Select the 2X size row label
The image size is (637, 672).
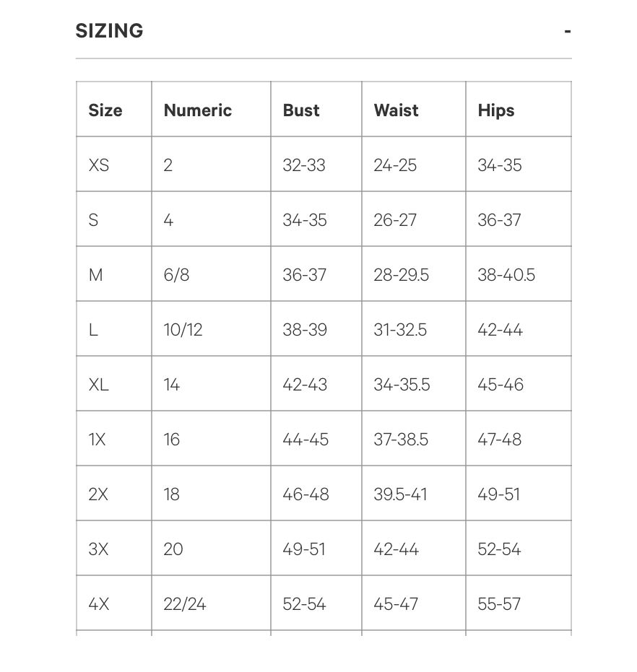click(99, 494)
